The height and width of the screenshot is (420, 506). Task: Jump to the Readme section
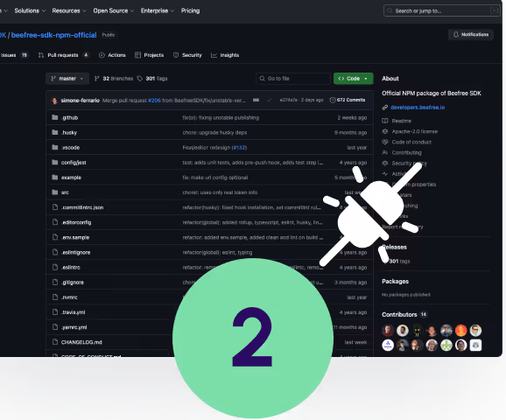[x=402, y=121]
